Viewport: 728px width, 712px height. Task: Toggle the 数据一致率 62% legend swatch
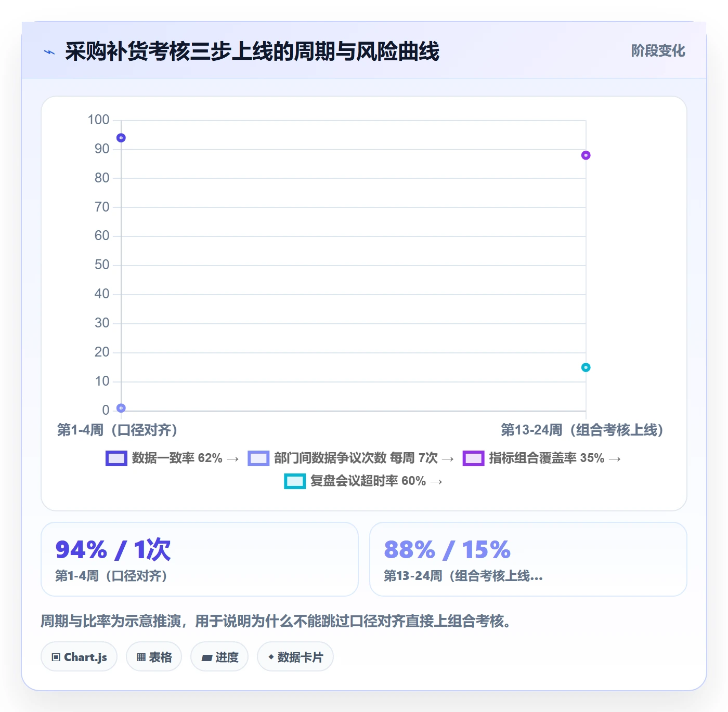(116, 458)
